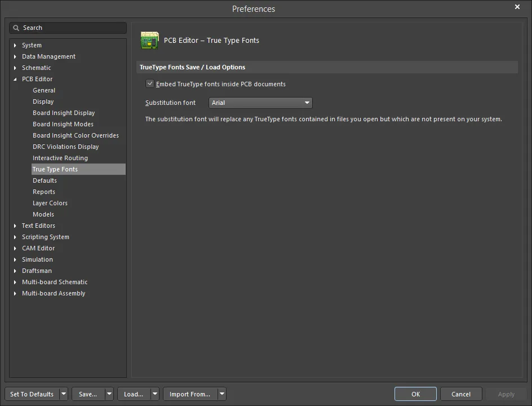Click the Draftsman category label

tap(37, 271)
